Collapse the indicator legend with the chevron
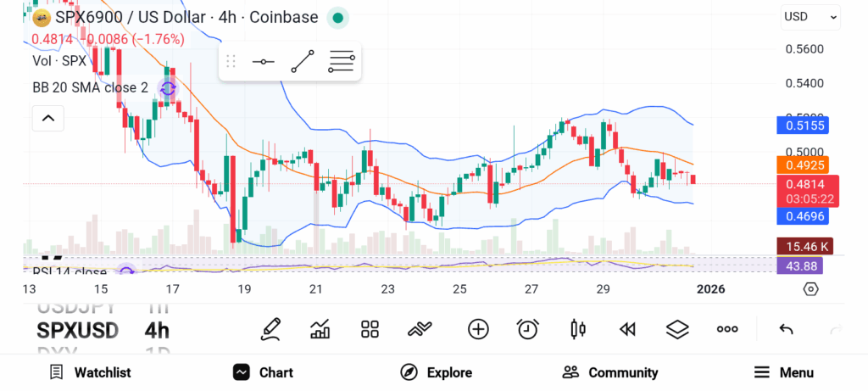Viewport: 868px width, 391px height. [47, 118]
